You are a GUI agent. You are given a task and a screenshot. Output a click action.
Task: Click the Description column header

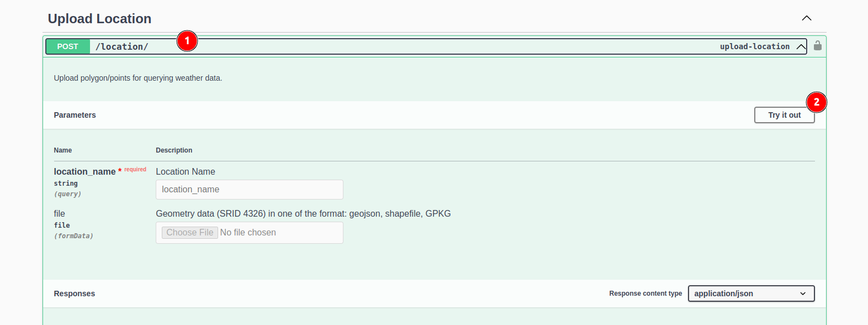coord(174,150)
